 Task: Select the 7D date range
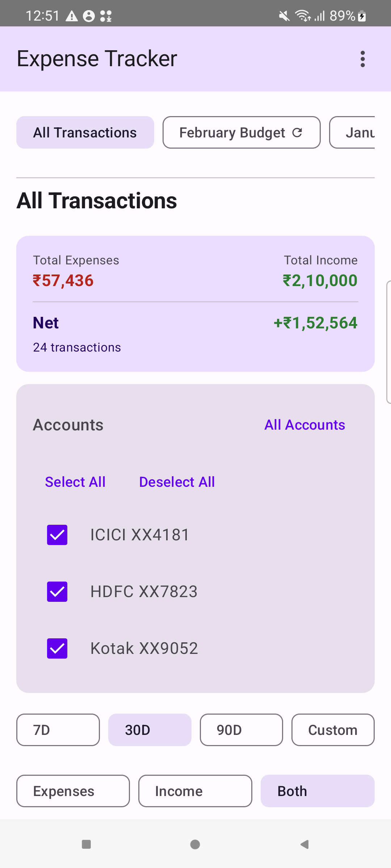click(58, 730)
